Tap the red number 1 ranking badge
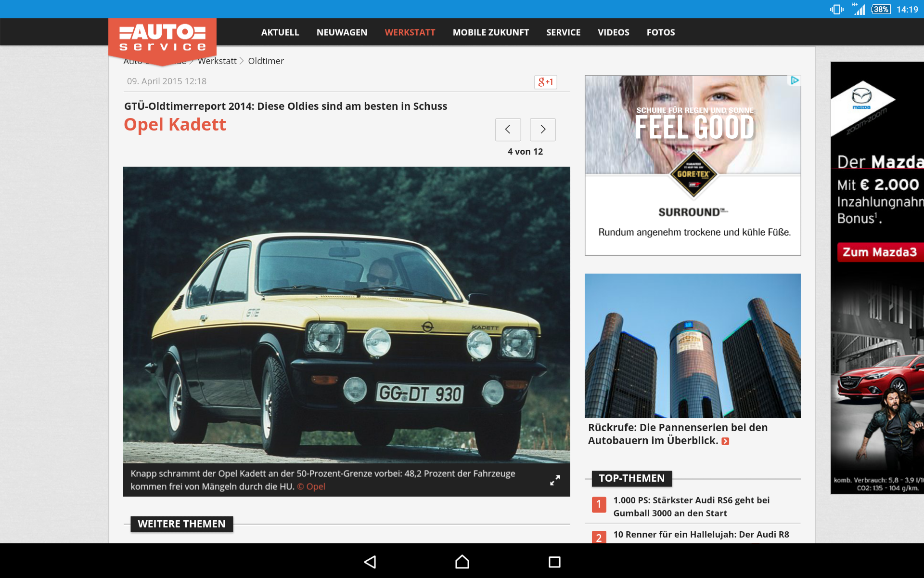 pyautogui.click(x=599, y=504)
